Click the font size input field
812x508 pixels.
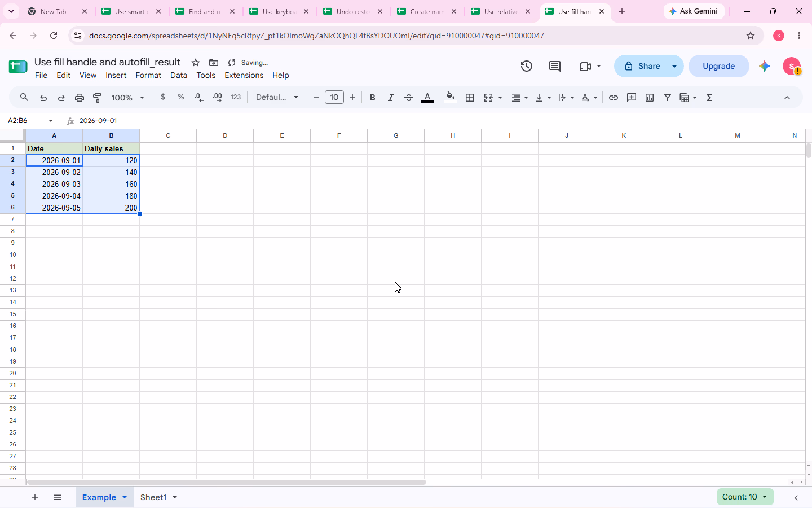(334, 97)
